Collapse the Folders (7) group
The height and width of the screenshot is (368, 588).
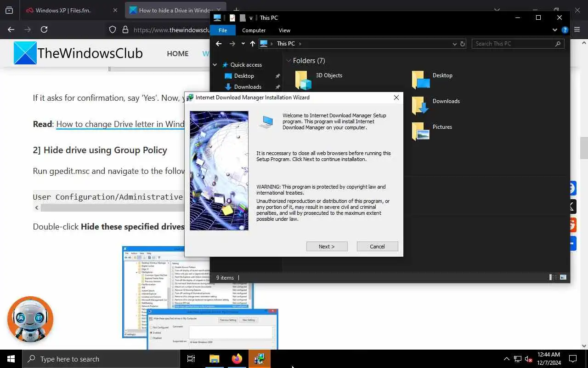(289, 61)
